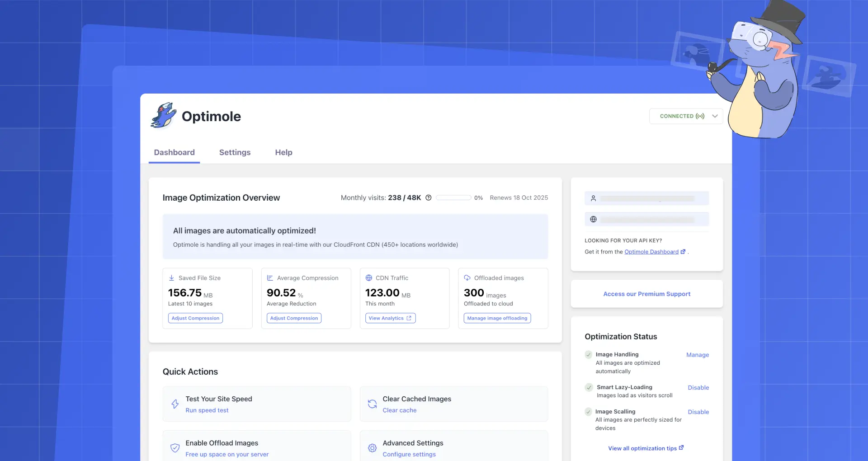
Task: Access our Premium Support link
Action: coord(646,294)
